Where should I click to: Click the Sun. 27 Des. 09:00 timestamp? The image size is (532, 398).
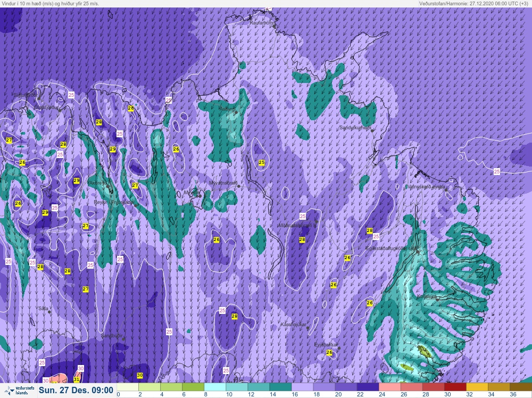tap(76, 390)
